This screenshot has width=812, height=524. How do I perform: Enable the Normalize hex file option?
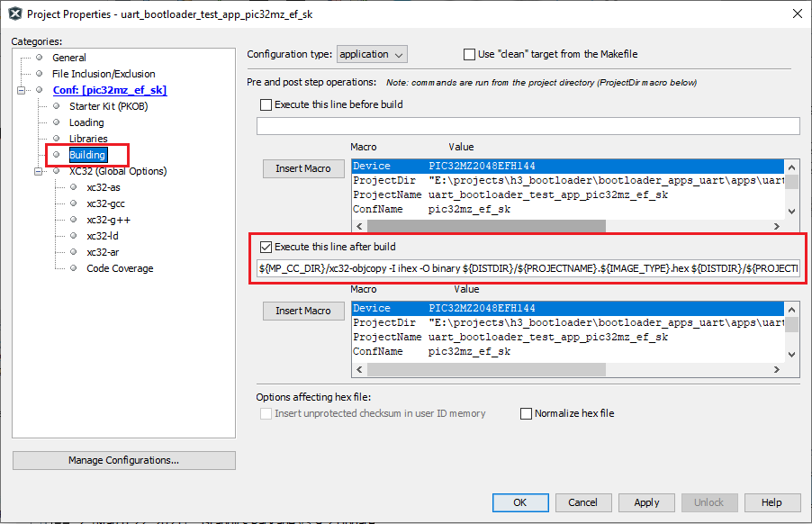(526, 412)
